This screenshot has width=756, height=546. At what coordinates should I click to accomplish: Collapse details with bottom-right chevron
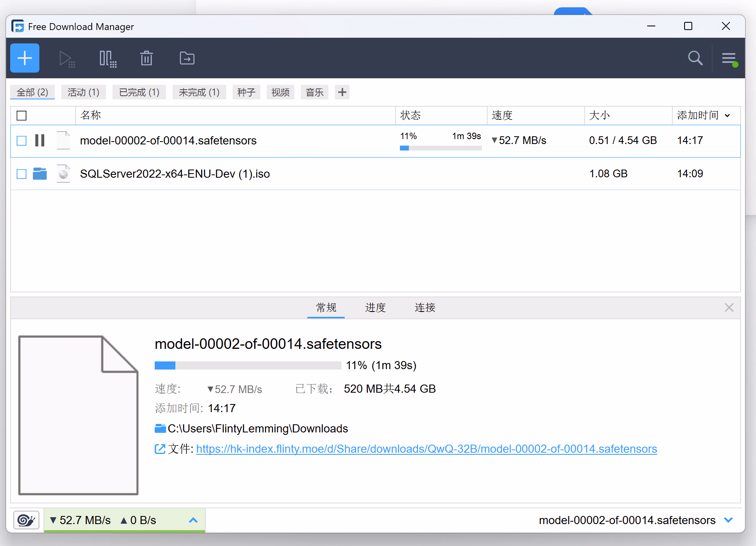click(x=728, y=520)
